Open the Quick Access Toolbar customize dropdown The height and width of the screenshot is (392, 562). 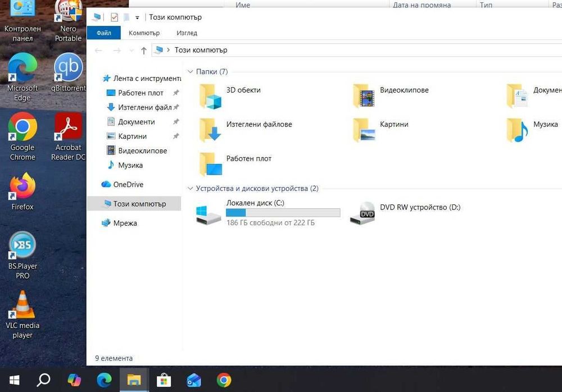137,17
